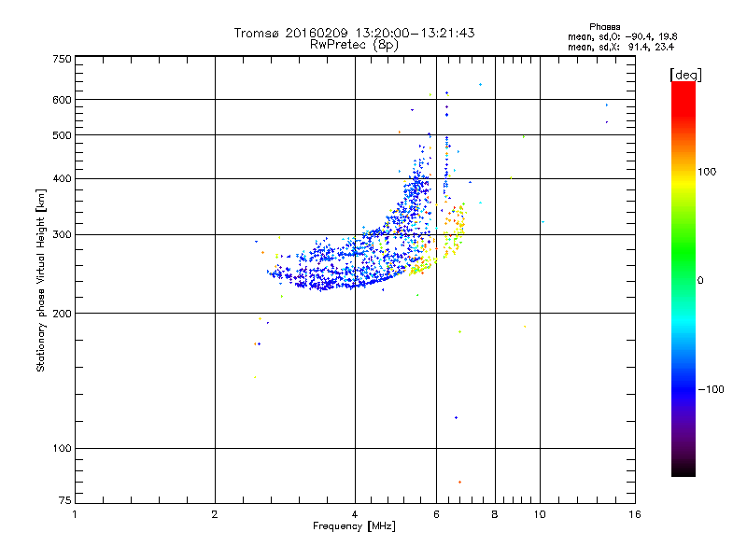Click the colorbar '0' tick label
This screenshot has width=747, height=560.
pyautogui.click(x=700, y=281)
